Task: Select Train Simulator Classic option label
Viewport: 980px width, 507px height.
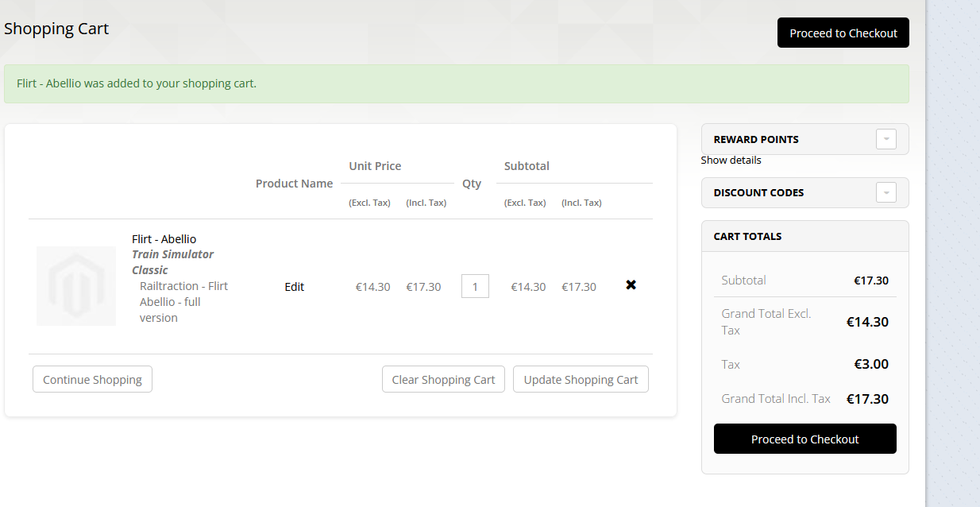Action: (172, 262)
